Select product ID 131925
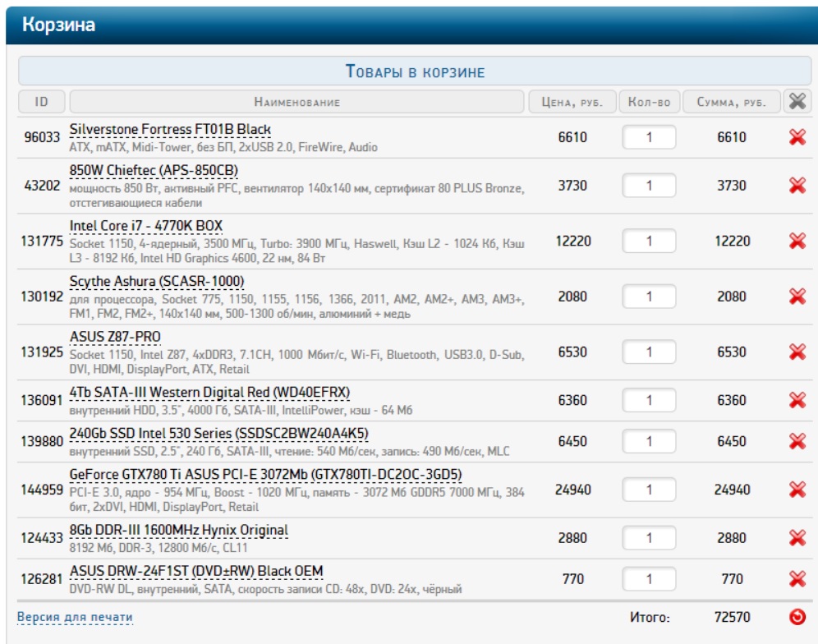Screen dimensions: 818x644 pyautogui.click(x=42, y=352)
